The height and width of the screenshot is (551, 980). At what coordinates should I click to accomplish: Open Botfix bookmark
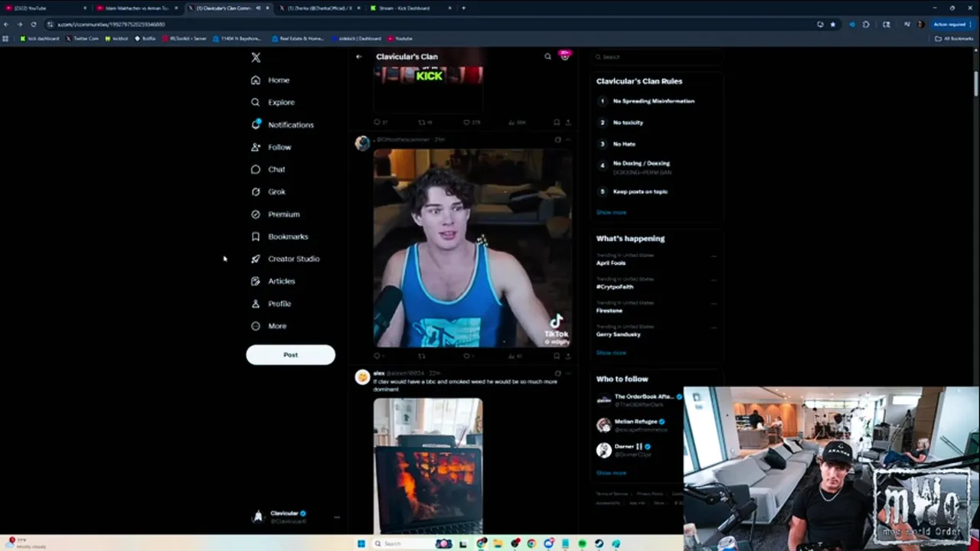coord(145,38)
